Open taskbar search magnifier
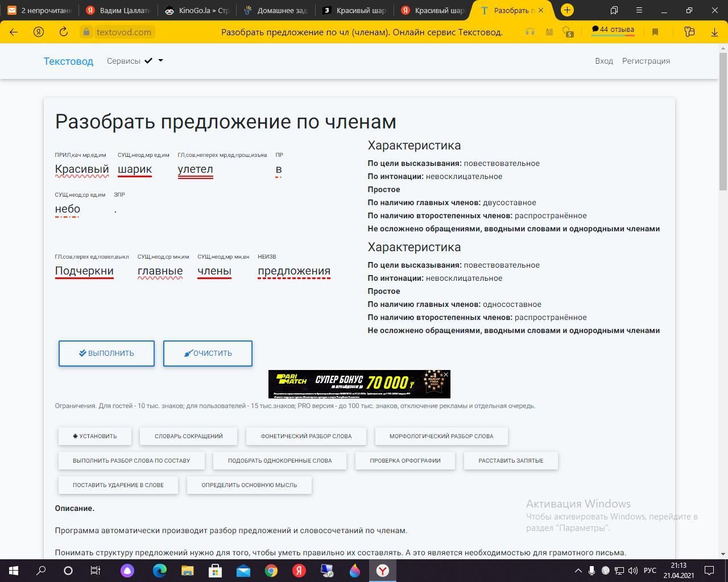Image resolution: width=728 pixels, height=582 pixels. [41, 571]
